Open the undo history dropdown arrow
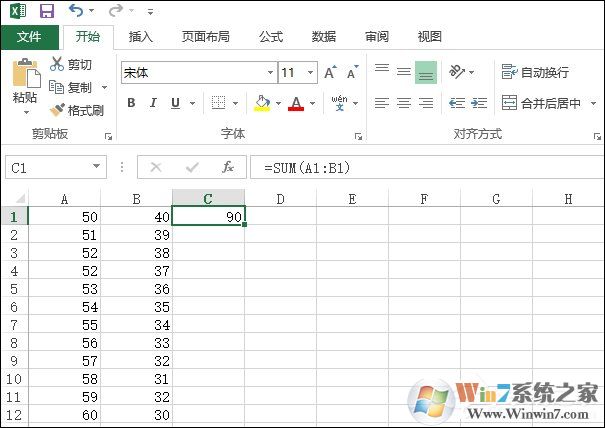 (x=91, y=11)
